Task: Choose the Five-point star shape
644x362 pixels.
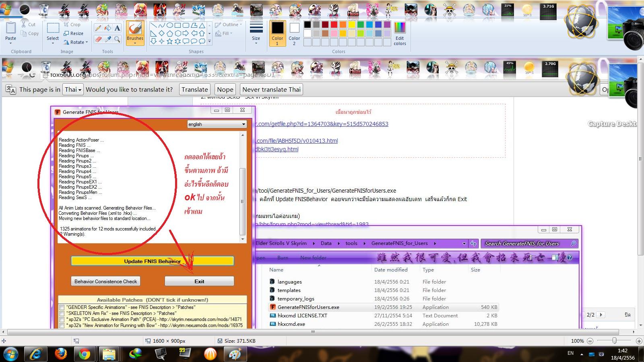Action: (x=169, y=41)
